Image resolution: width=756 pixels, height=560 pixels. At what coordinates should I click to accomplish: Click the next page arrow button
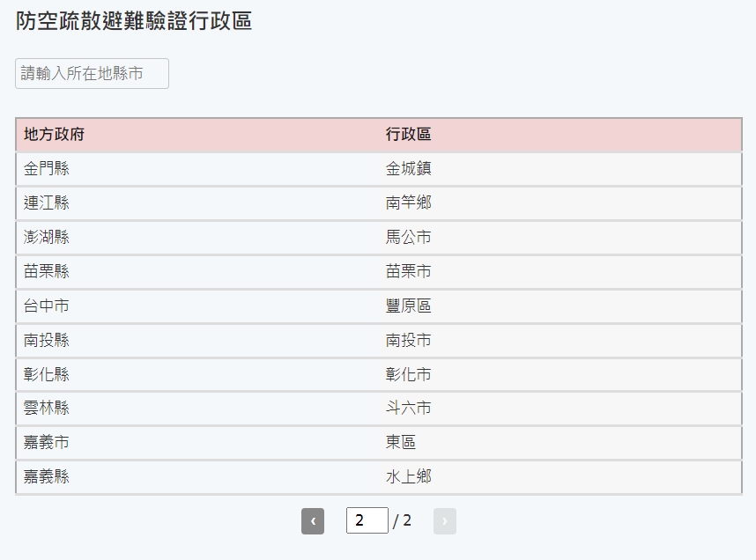[444, 521]
